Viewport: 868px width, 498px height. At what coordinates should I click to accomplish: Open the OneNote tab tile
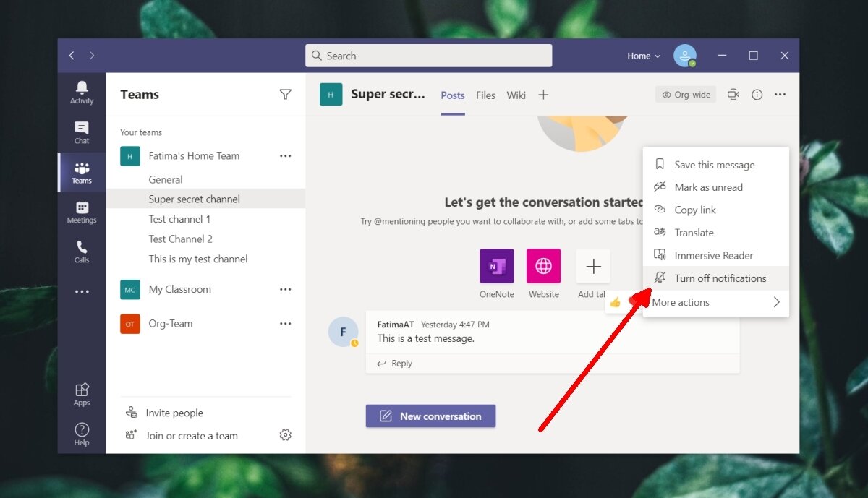coord(497,265)
